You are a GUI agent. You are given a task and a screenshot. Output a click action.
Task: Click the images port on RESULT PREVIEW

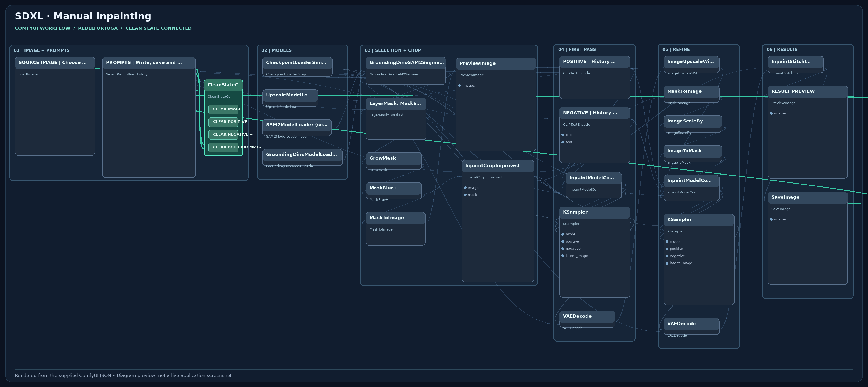pos(771,113)
